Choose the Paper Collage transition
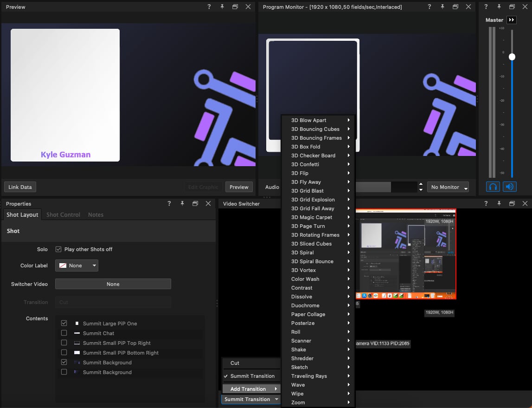This screenshot has width=532, height=408. point(318,314)
